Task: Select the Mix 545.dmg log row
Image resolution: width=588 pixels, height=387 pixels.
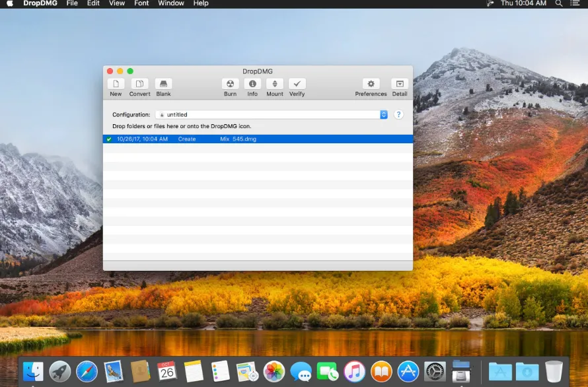Action: coord(258,139)
